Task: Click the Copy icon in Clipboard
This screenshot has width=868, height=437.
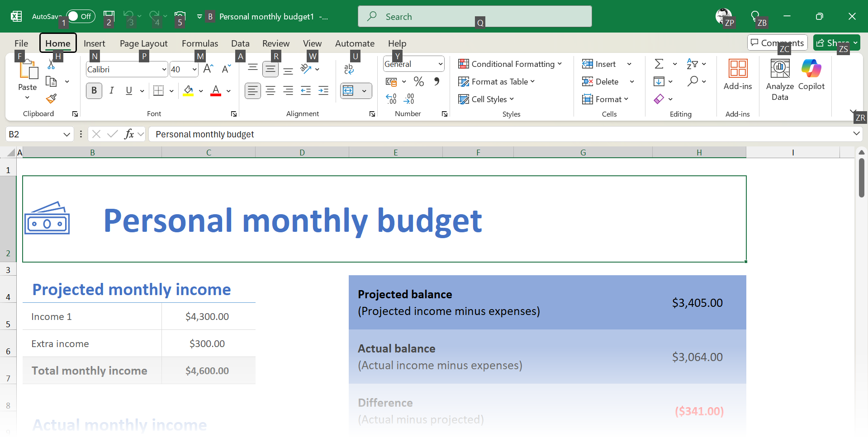Action: click(x=51, y=82)
